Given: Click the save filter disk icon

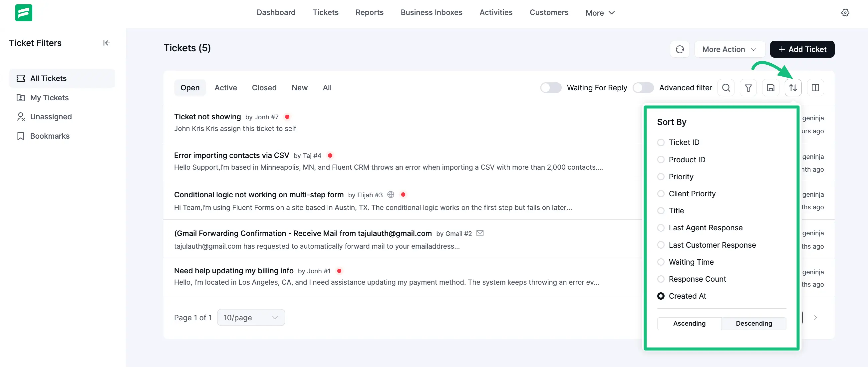Looking at the screenshot, I should [x=770, y=88].
